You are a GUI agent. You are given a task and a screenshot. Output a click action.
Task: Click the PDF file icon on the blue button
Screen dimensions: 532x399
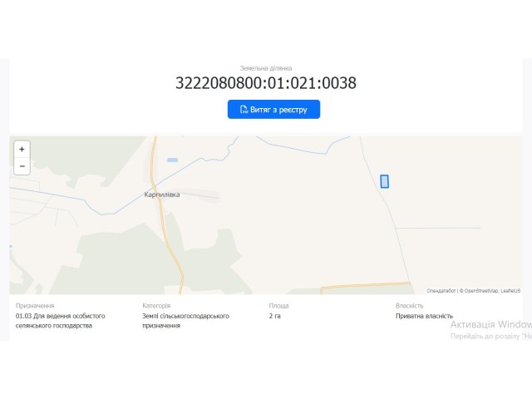tap(244, 109)
